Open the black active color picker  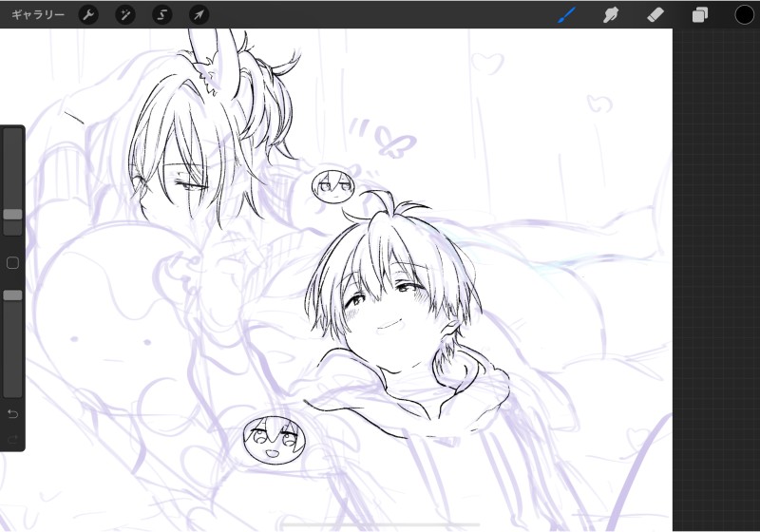(744, 15)
